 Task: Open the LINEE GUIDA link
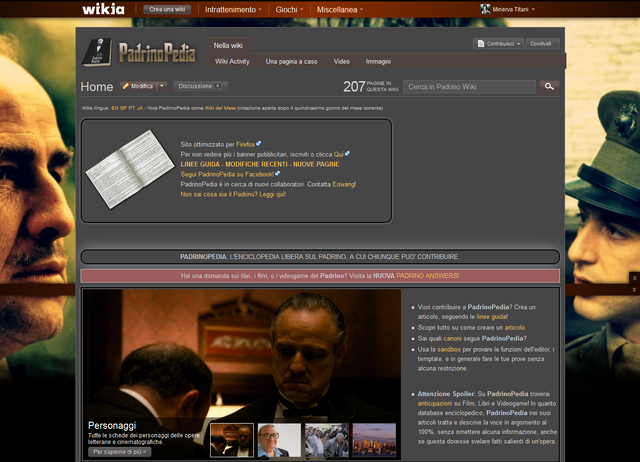[x=200, y=164]
